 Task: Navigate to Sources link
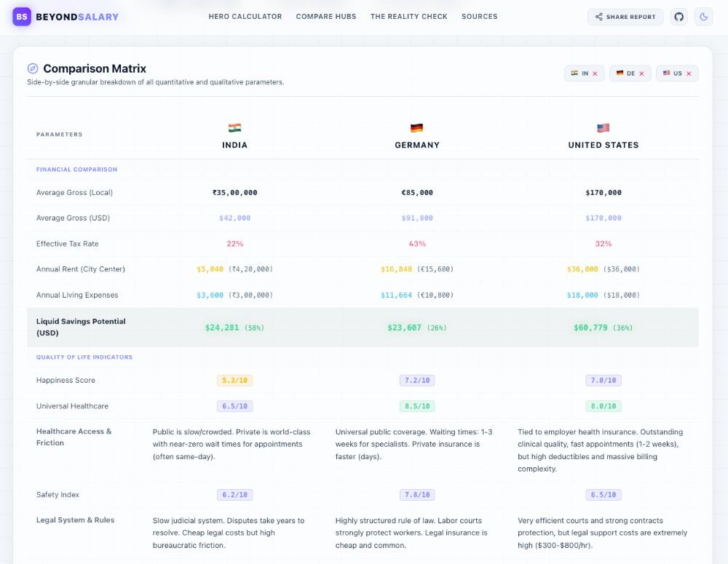(x=479, y=17)
